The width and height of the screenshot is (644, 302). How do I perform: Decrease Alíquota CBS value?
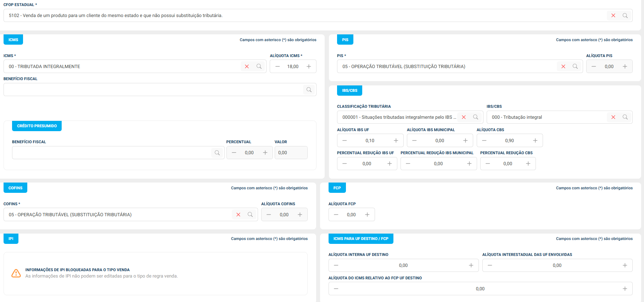click(x=484, y=141)
